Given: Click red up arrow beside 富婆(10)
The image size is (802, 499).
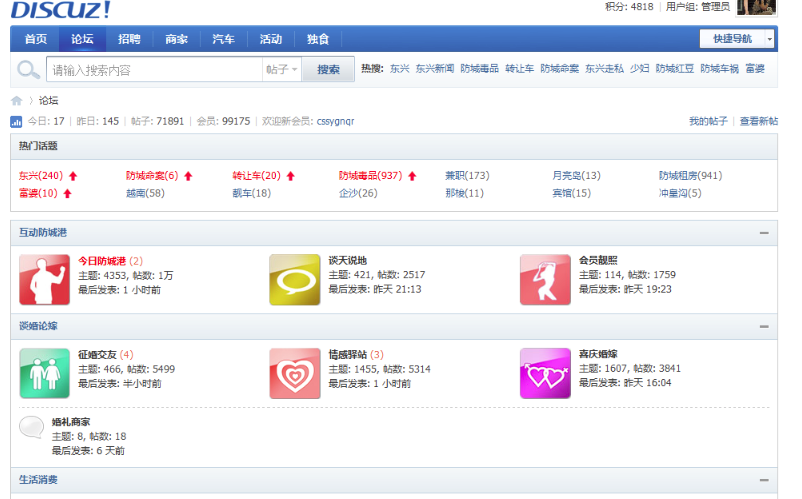Looking at the screenshot, I should pos(68,193).
